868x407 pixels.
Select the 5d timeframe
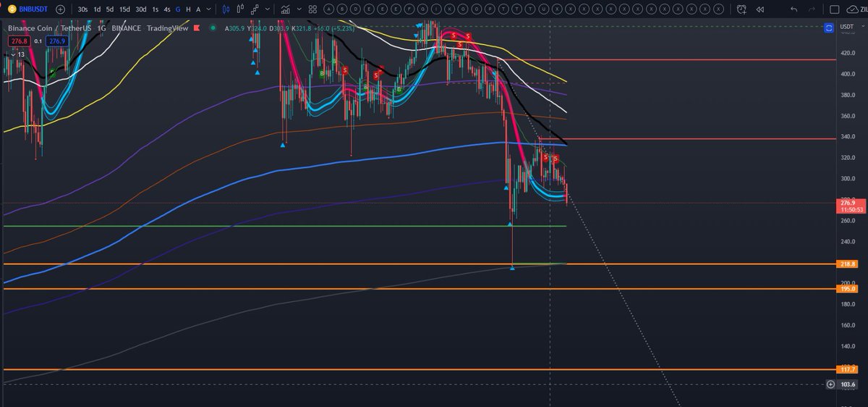point(109,9)
